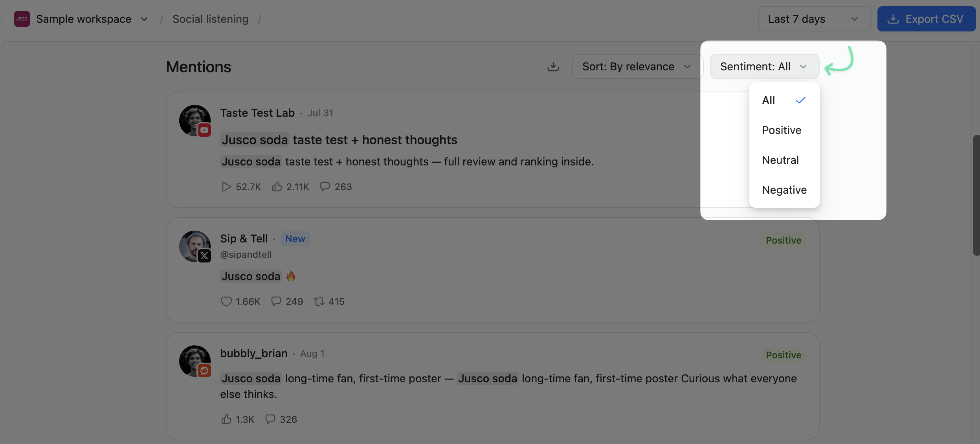Click the YouTube badge on Taste Test Lab avatar
980x444 pixels.
point(204,130)
